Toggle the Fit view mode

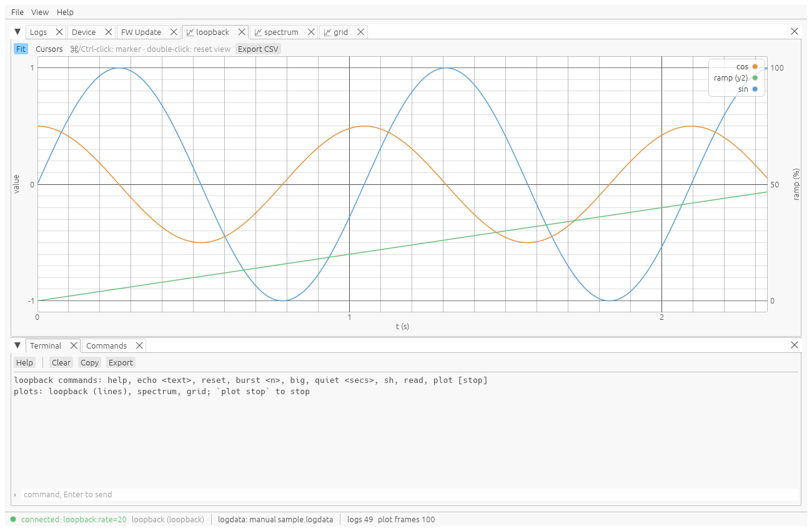(21, 49)
